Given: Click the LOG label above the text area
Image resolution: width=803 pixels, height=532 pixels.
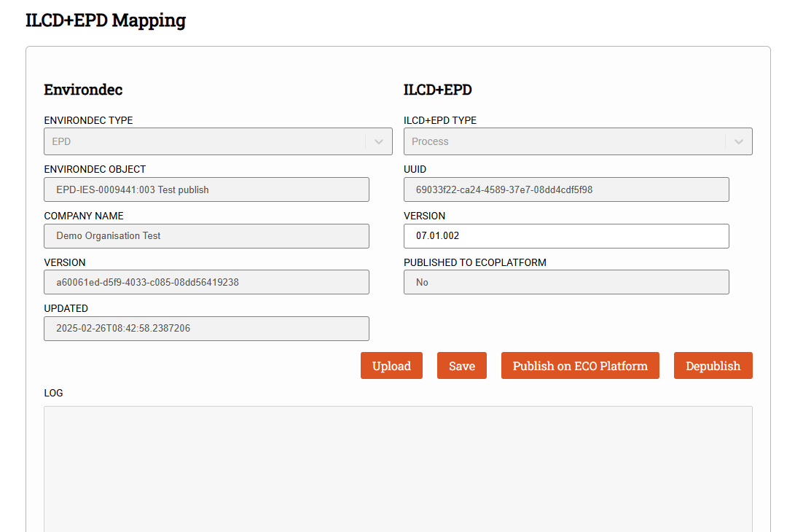Looking at the screenshot, I should point(53,393).
